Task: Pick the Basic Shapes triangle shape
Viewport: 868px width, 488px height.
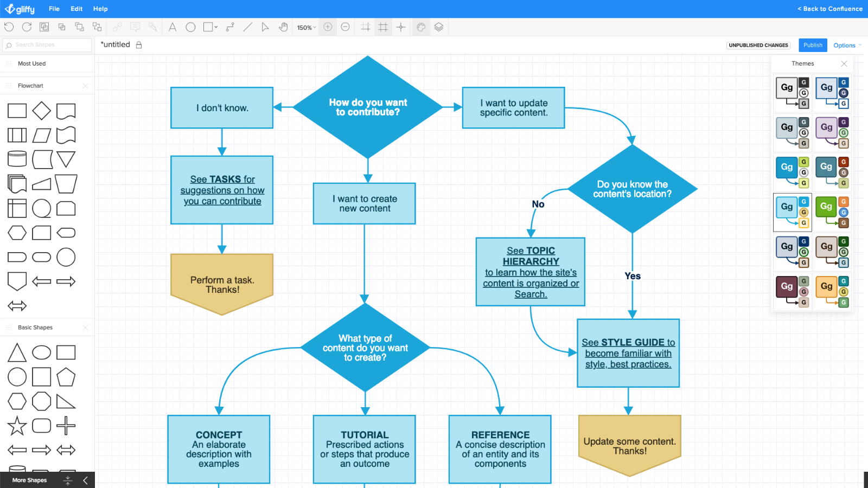Action: click(17, 352)
